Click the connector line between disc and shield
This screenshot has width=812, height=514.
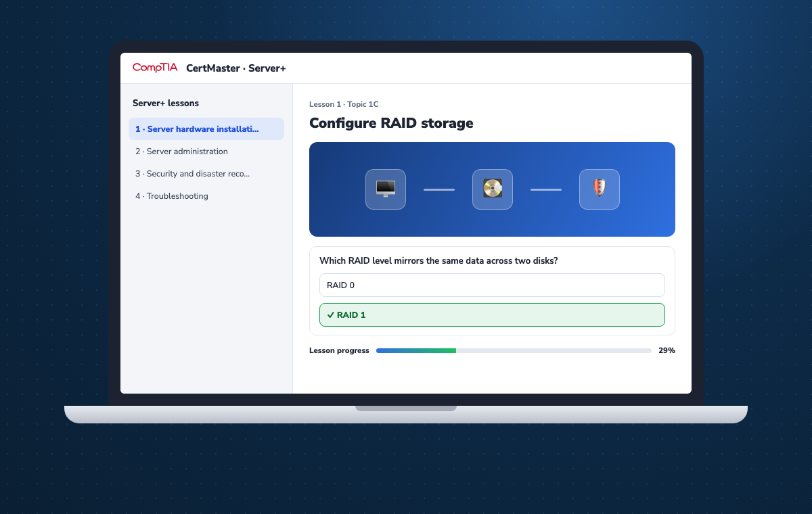coord(546,189)
